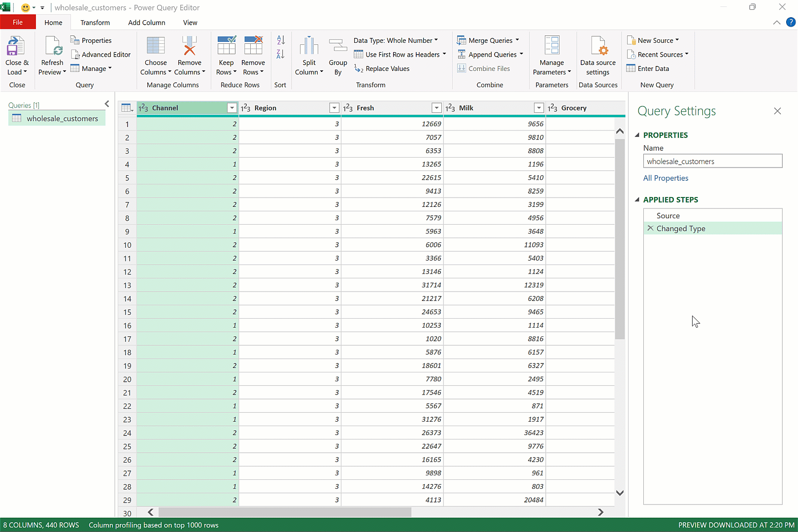798x532 pixels.
Task: Open Merge Queries
Action: [488, 40]
